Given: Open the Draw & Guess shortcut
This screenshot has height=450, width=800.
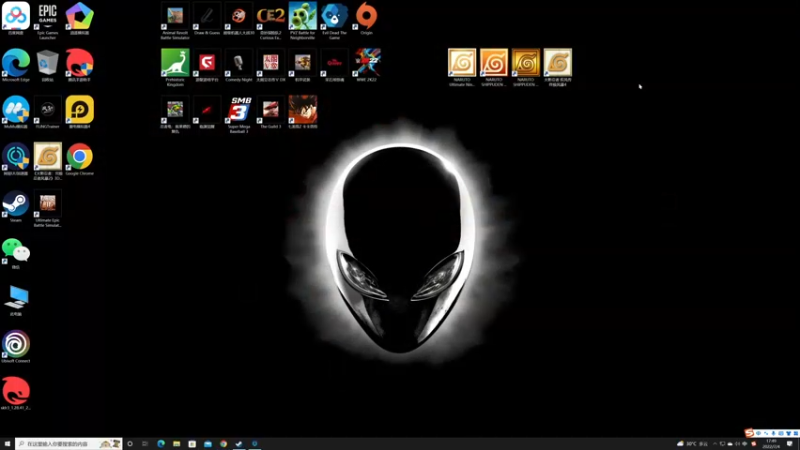Looking at the screenshot, I should coord(207,19).
